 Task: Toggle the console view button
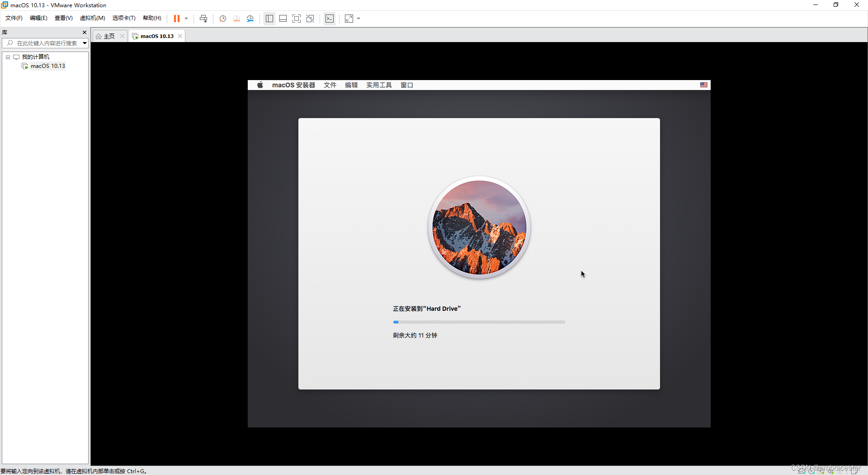(x=330, y=19)
